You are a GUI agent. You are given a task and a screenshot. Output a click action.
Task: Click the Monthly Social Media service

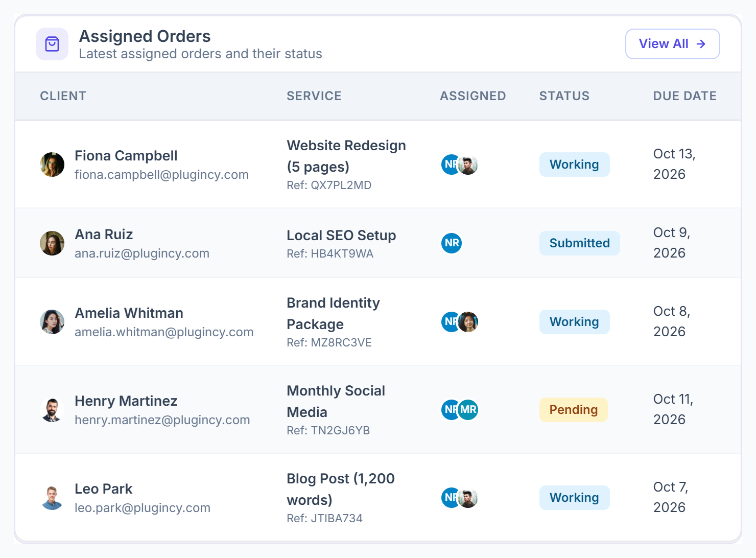(336, 402)
